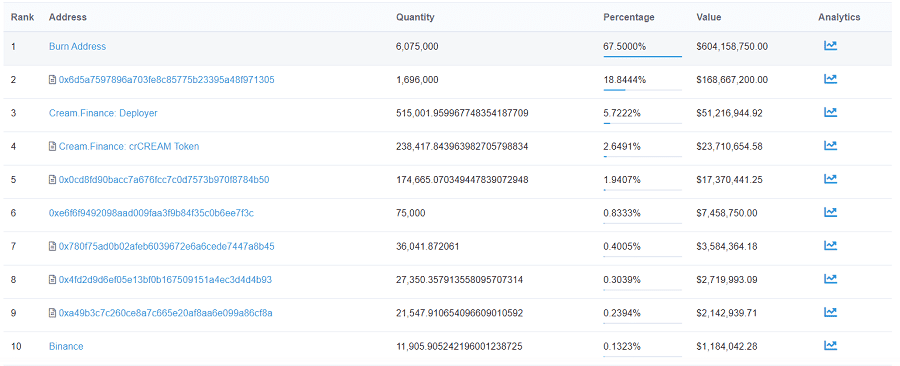Open analytics chart for Binance row
The height and width of the screenshot is (366, 900).
click(x=830, y=345)
